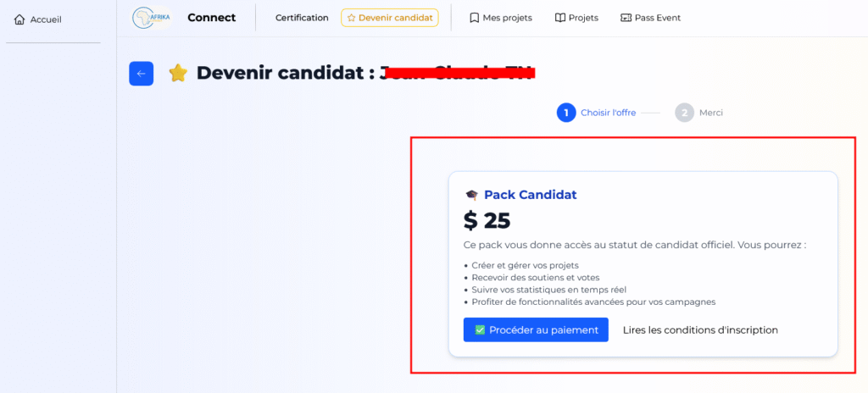Select step 2 circle in the stepper

684,113
